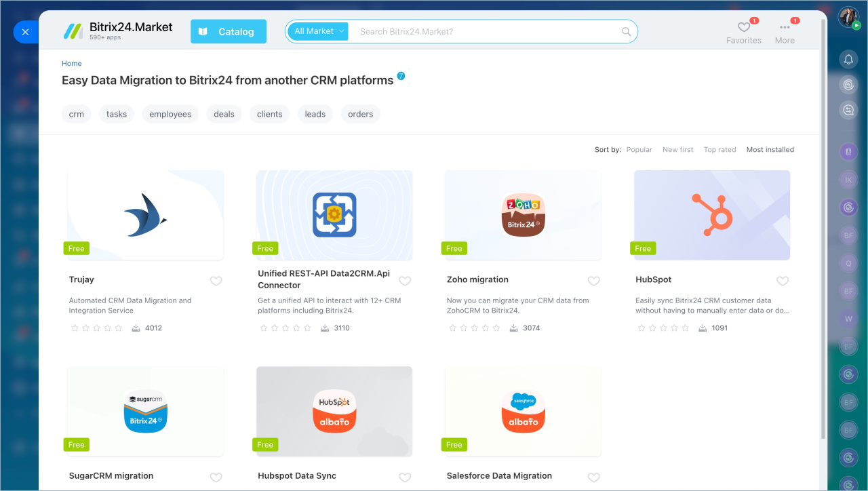Open the W contact avatar in sidebar

tap(848, 319)
